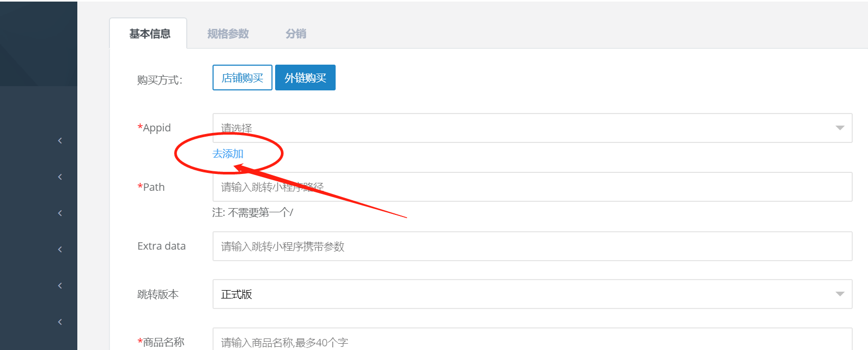Focus the Extra data input field
The height and width of the screenshot is (350, 868).
pos(532,246)
